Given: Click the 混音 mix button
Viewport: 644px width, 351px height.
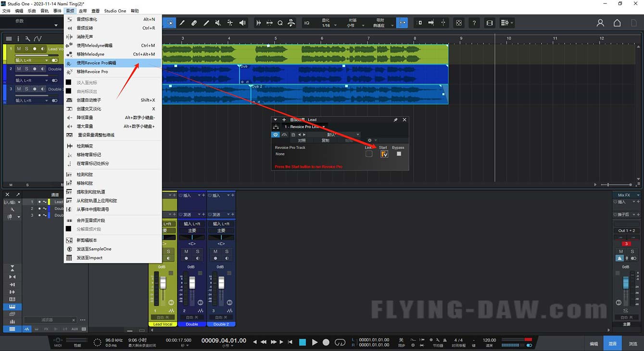Looking at the screenshot, I should pos(613,344).
